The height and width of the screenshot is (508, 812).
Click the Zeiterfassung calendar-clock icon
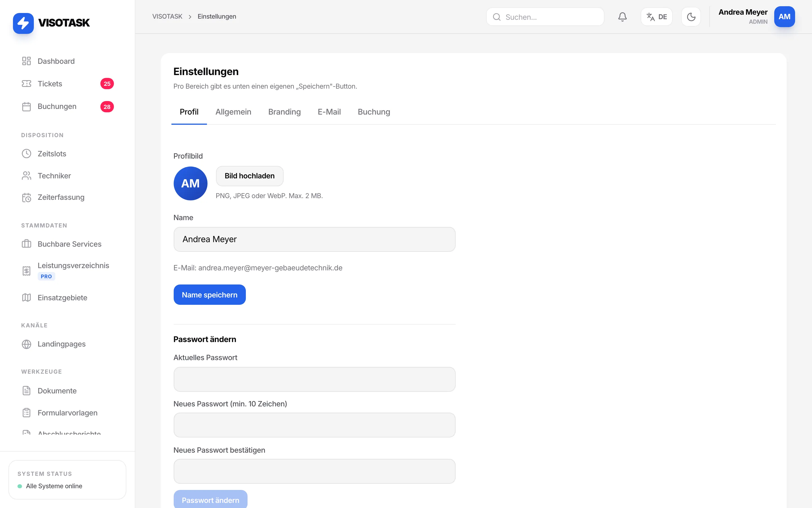pos(27,198)
